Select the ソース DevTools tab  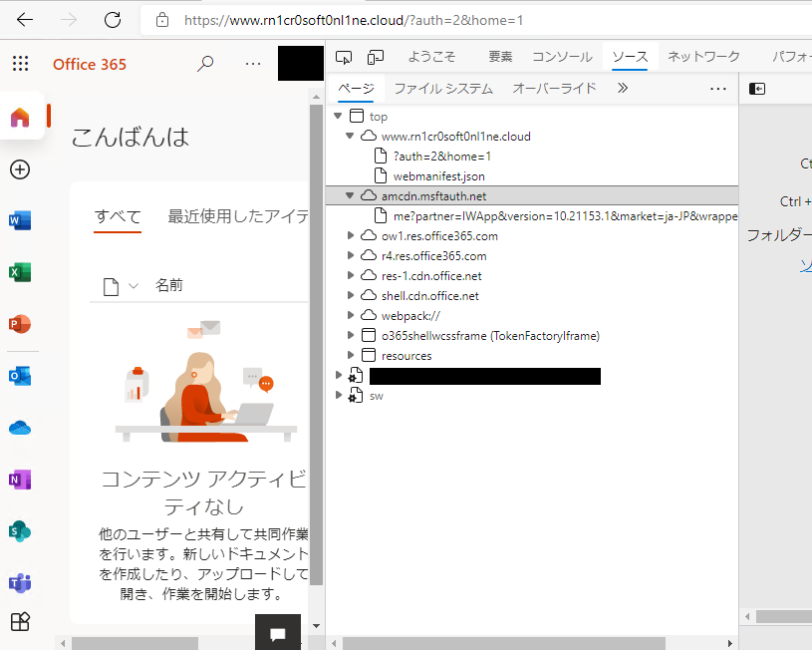[630, 56]
